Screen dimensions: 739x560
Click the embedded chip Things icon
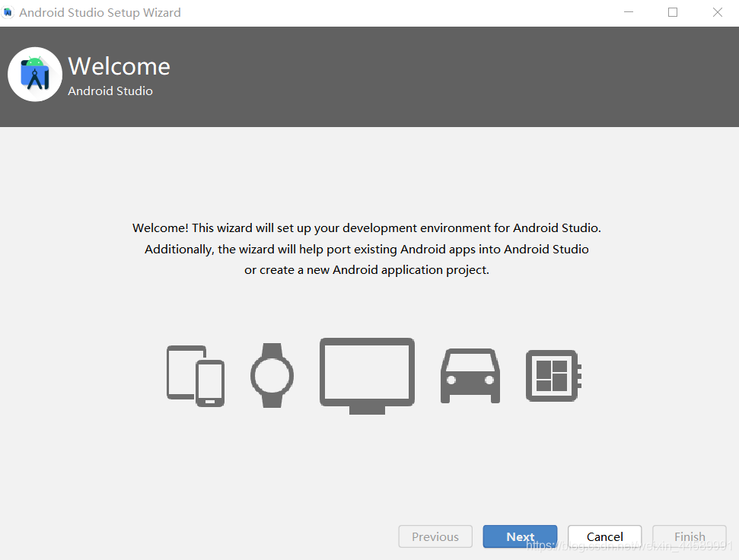tap(553, 376)
